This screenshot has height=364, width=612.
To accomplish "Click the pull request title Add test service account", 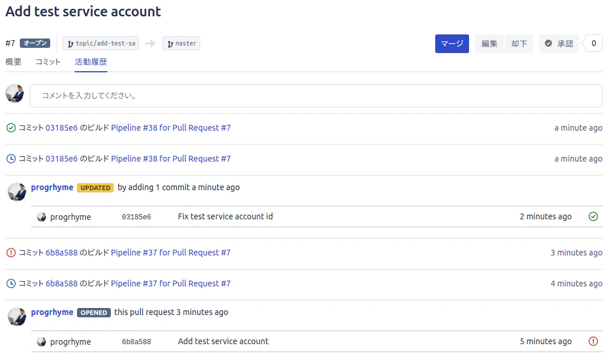I will tap(83, 11).
